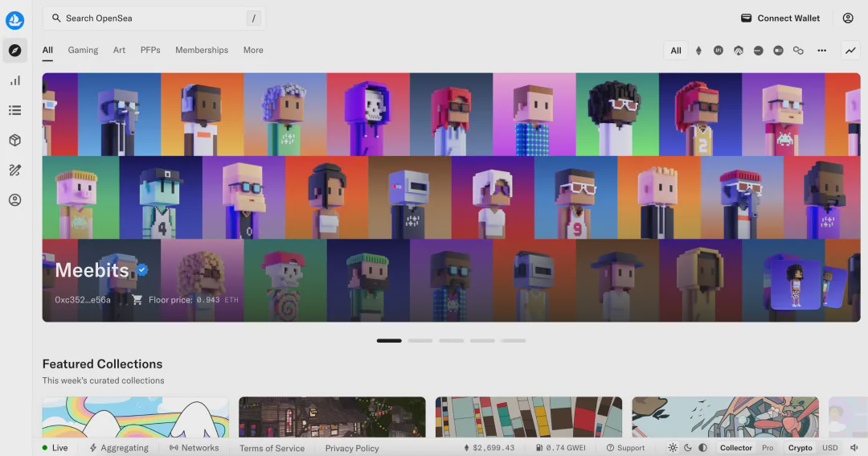This screenshot has width=868, height=456.
Task: Open the cube icon in the sidebar
Action: [15, 140]
